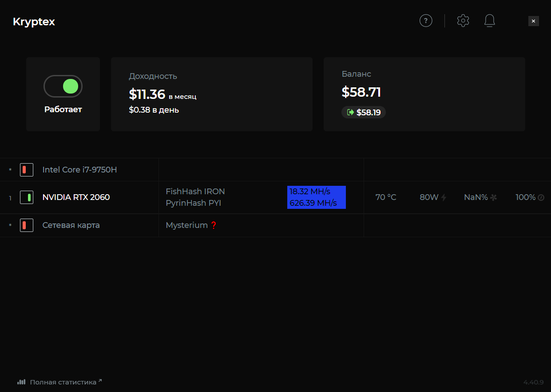Enable the Сетевая карта device toggle
The width and height of the screenshot is (551, 392).
coord(27,225)
